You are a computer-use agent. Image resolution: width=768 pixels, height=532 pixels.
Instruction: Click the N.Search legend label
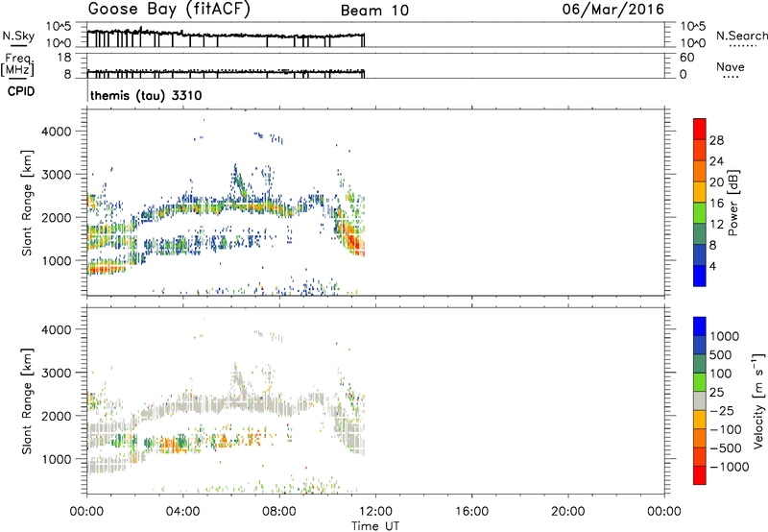tap(741, 36)
